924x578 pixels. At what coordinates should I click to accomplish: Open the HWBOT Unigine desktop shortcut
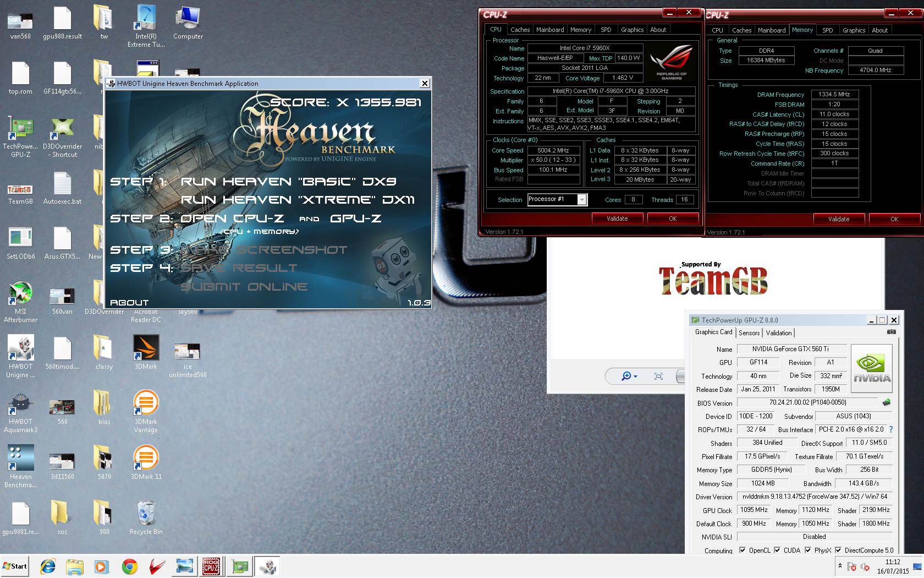coord(20,357)
